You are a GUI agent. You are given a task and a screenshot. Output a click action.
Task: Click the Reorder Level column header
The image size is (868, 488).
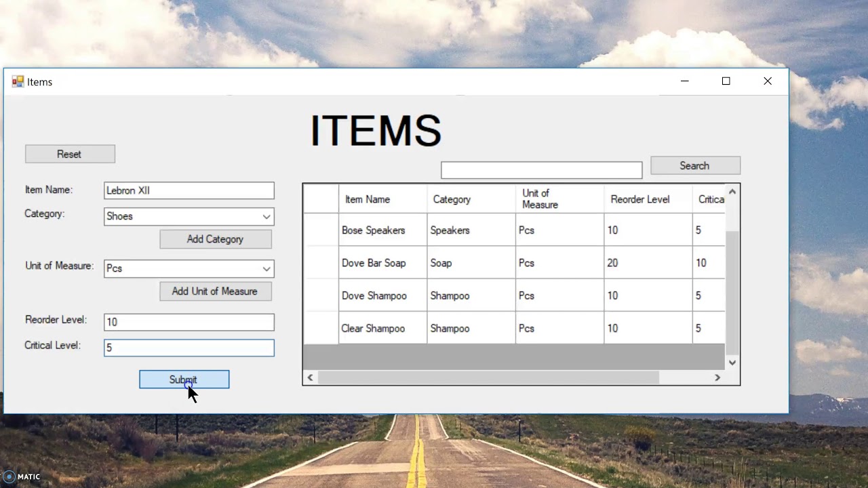648,199
